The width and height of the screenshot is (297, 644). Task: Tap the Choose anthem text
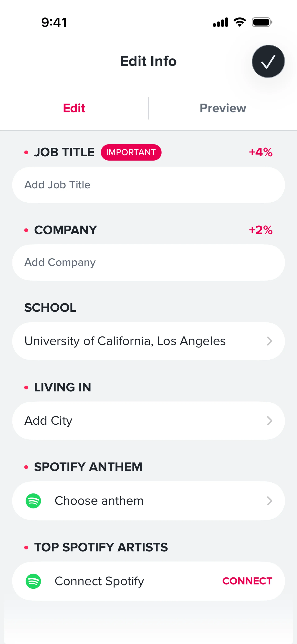(x=99, y=501)
